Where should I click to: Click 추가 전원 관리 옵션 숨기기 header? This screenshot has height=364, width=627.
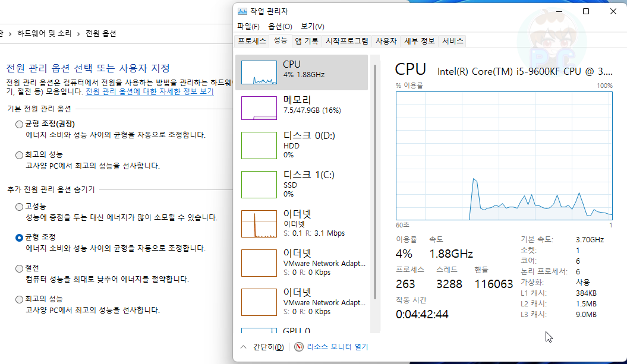point(51,189)
